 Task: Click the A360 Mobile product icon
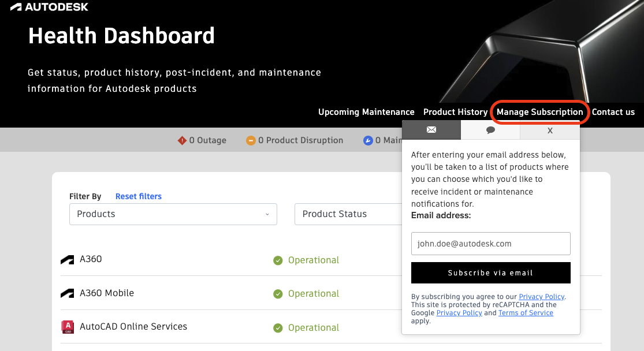pyautogui.click(x=68, y=293)
